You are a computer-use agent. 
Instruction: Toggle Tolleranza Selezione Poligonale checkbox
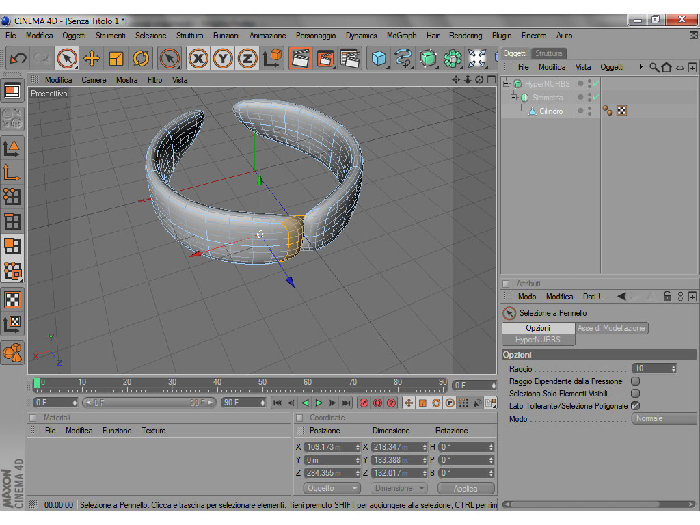[x=636, y=406]
